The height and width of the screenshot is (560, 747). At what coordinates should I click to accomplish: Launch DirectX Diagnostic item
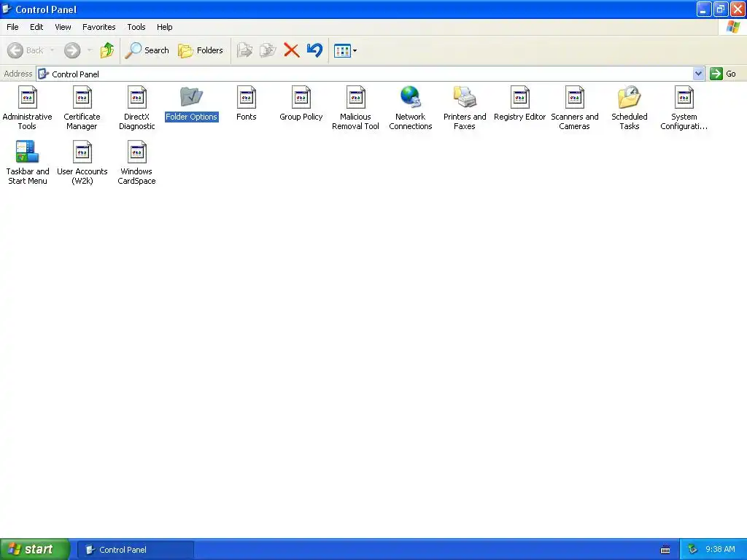pyautogui.click(x=136, y=97)
